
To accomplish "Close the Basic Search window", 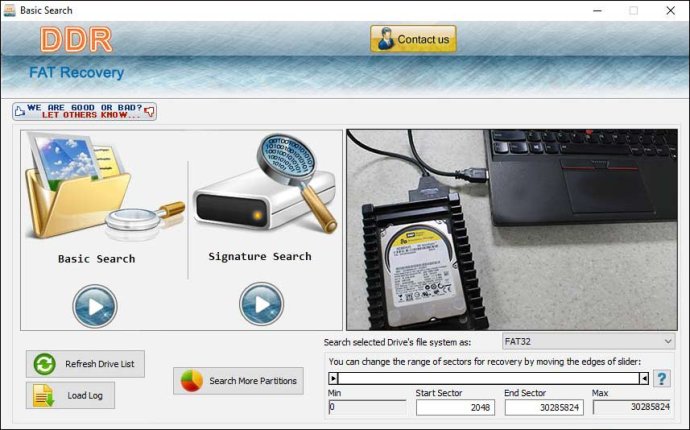I will coord(670,11).
